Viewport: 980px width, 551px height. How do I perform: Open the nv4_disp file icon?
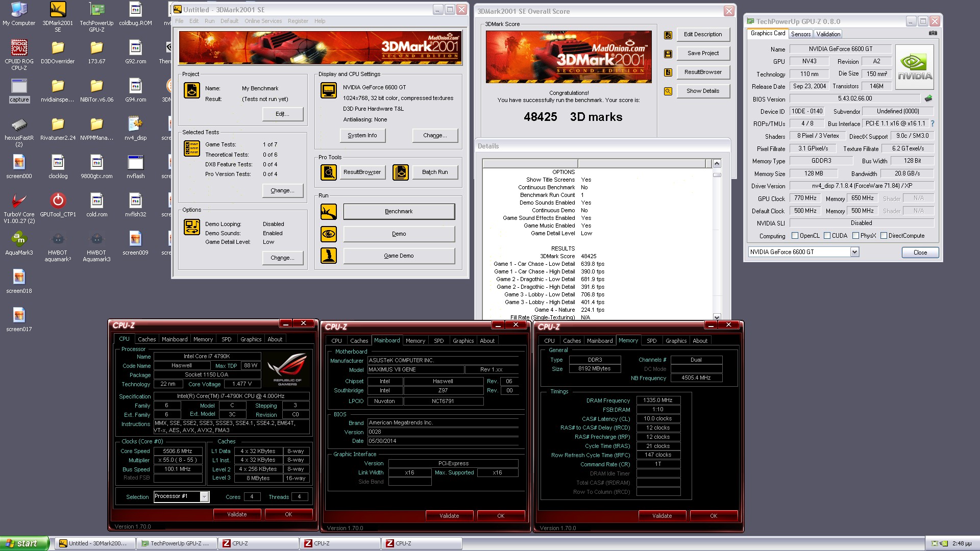click(x=135, y=129)
